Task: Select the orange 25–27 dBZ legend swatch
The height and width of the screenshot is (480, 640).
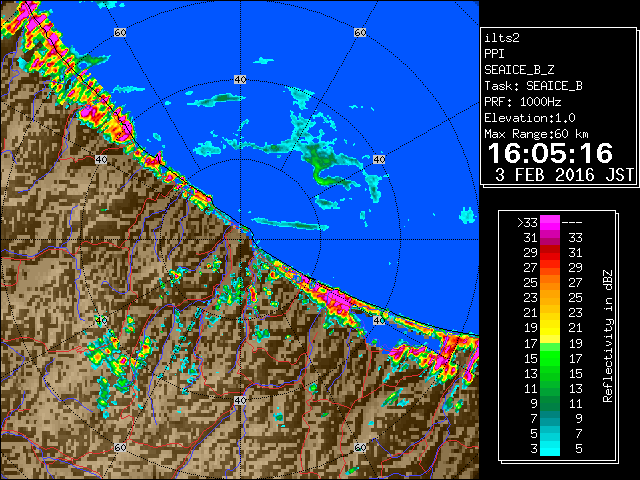Action: pos(550,282)
